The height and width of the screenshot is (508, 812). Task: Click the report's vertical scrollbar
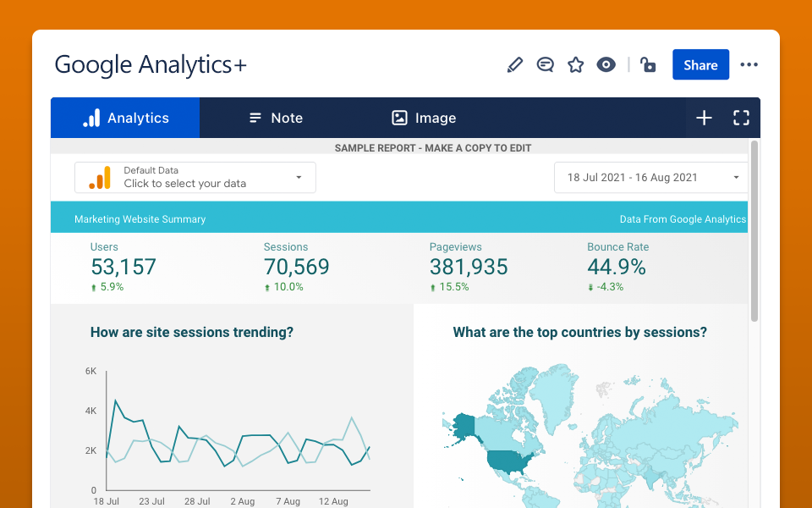[754, 230]
